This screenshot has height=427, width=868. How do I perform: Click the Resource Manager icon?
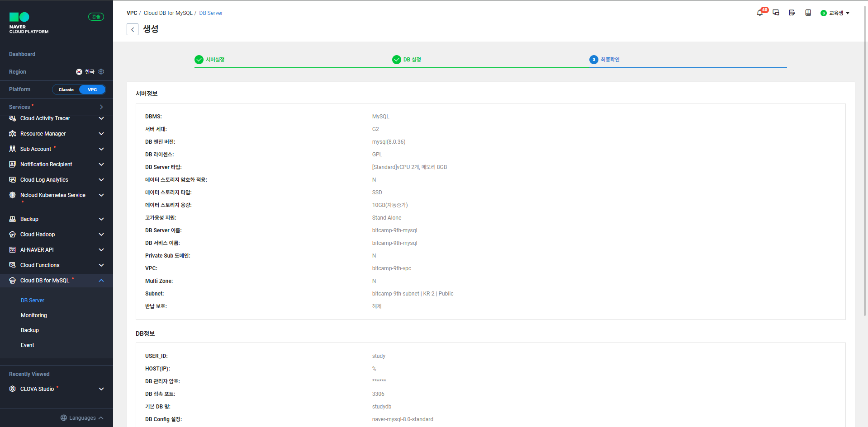click(x=13, y=134)
